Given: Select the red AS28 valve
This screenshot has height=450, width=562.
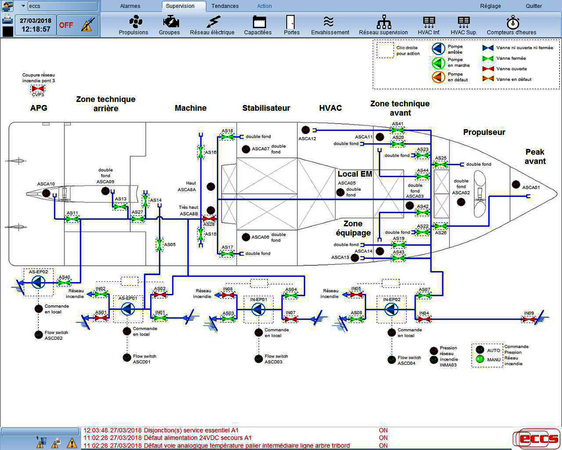Looking at the screenshot, I should point(209,219).
